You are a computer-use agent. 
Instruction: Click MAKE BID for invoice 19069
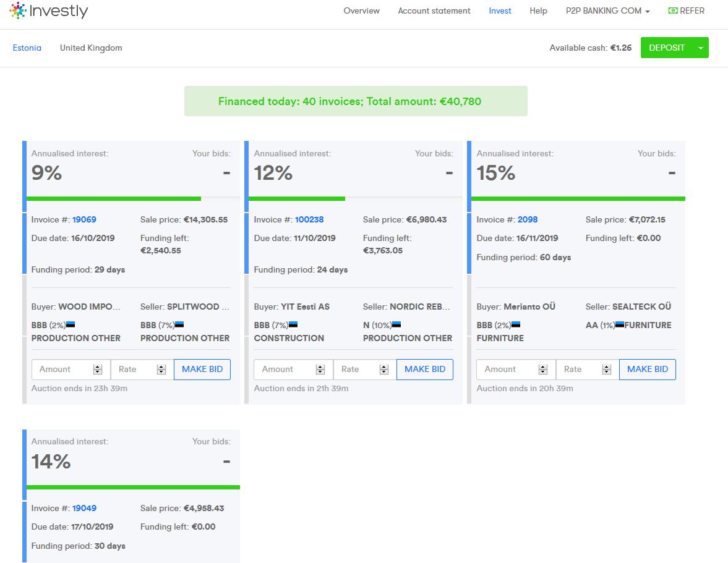[x=202, y=369]
